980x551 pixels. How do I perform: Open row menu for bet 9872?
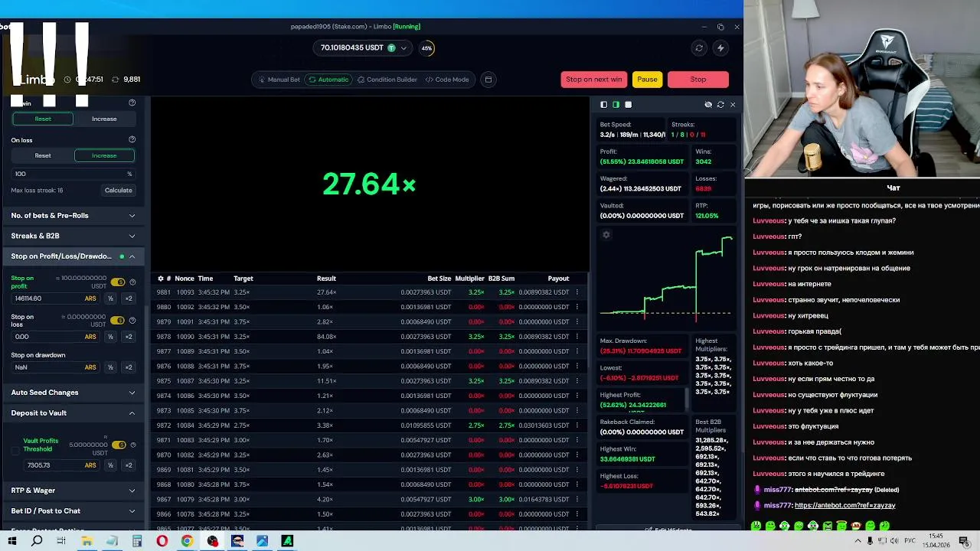(577, 425)
